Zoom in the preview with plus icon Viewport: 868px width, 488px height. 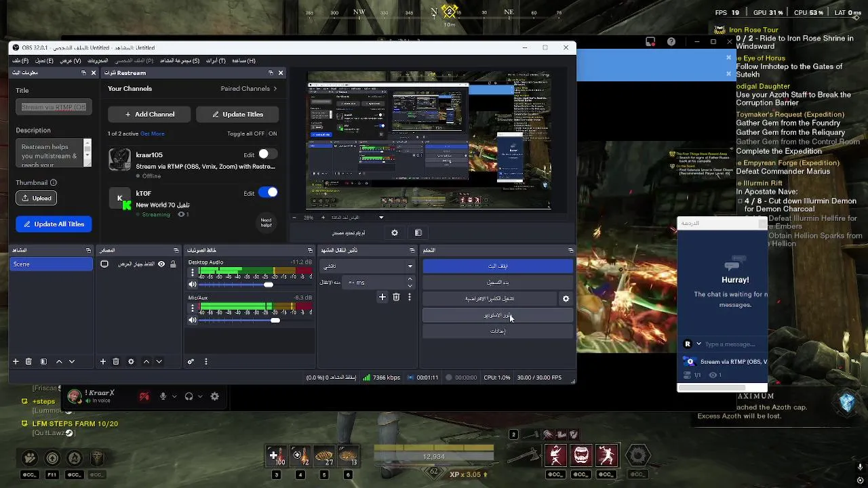(323, 218)
